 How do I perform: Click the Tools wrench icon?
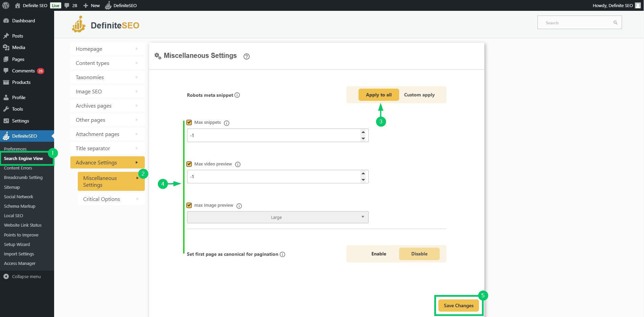[x=6, y=109]
